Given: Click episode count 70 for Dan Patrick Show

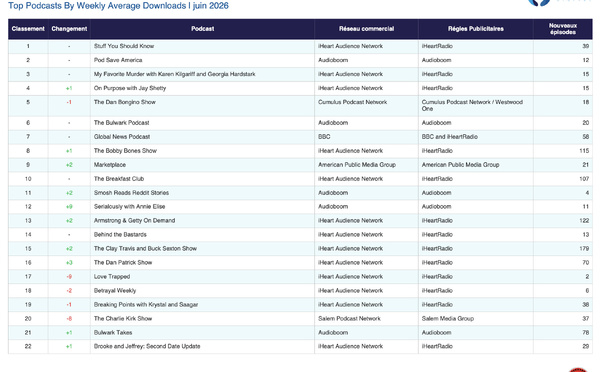Looking at the screenshot, I should [585, 263].
